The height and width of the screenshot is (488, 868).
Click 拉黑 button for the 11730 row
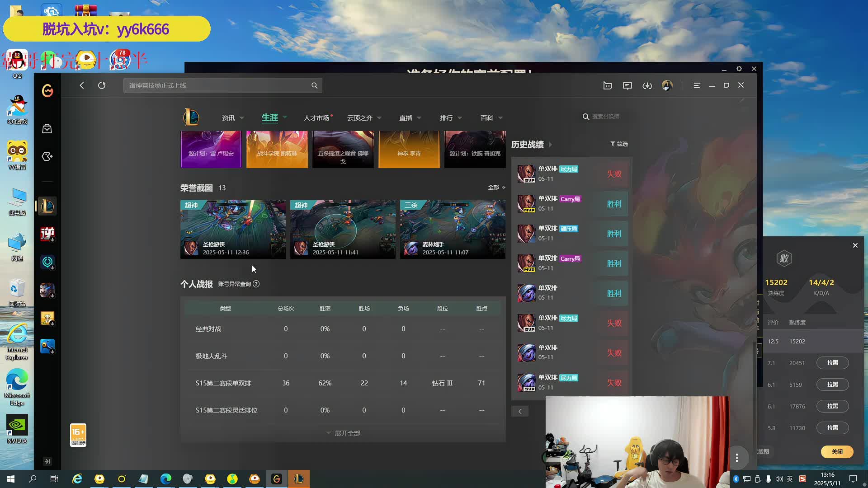coord(832,428)
